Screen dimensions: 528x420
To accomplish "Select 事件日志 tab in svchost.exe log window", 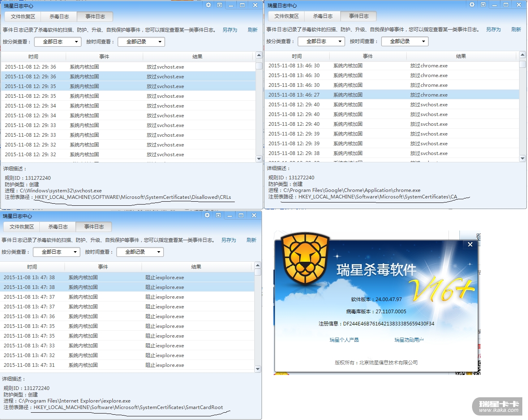I will pos(95,17).
